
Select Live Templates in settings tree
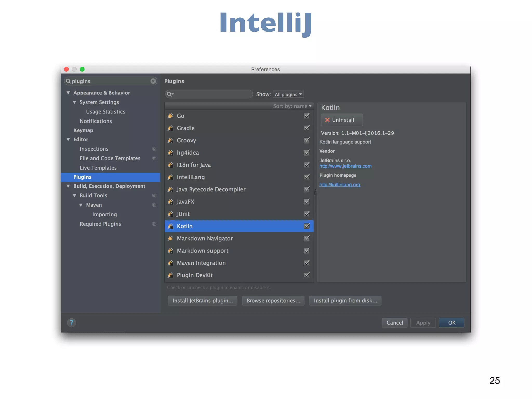click(x=98, y=168)
